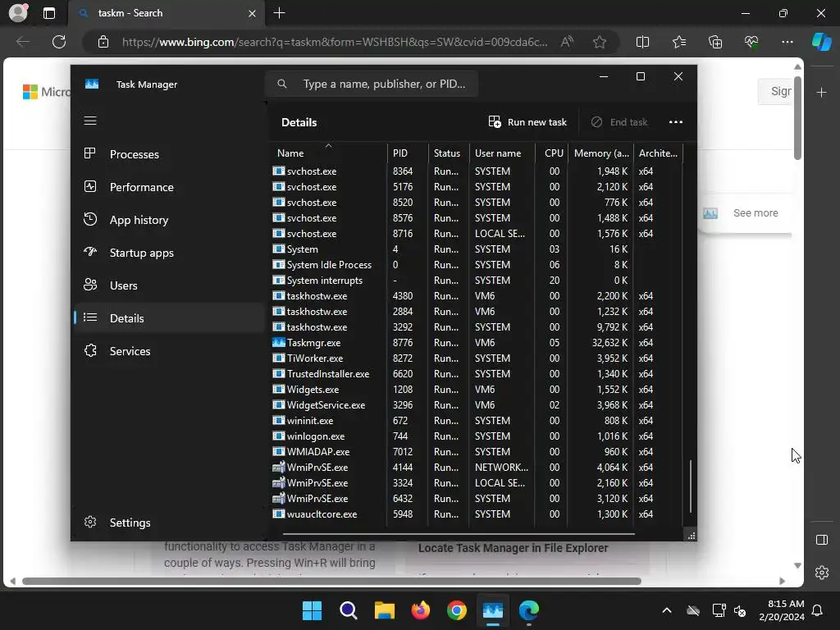
Task: Select WidgetService.exe process row
Action: pos(477,405)
